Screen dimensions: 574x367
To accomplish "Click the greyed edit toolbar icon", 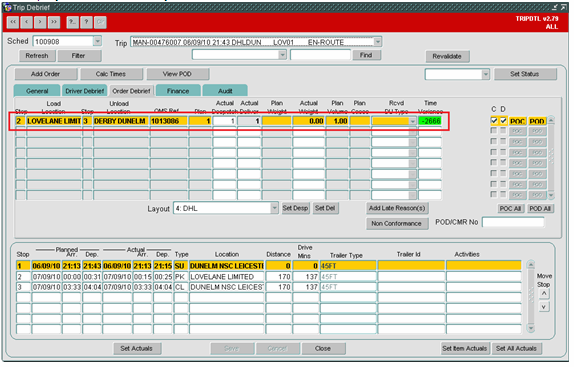I will (x=100, y=22).
